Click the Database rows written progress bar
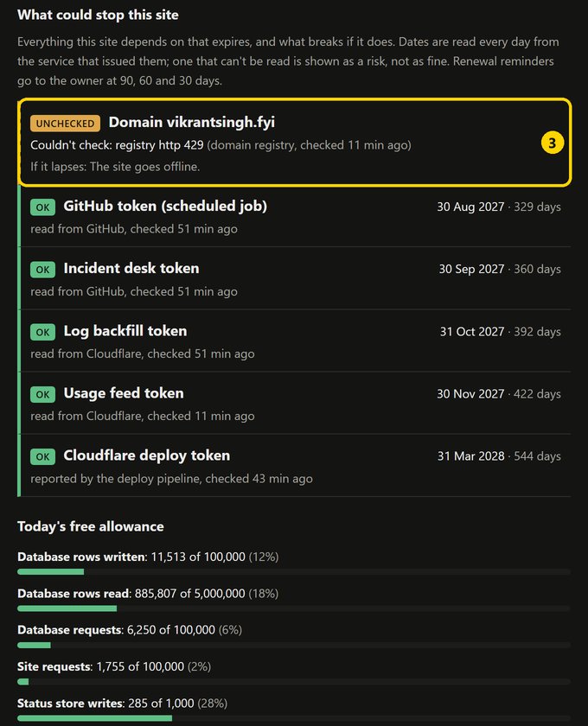 (294, 572)
